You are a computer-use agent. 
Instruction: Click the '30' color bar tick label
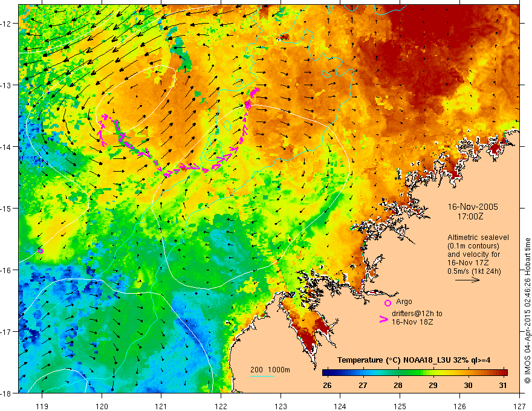468,386
